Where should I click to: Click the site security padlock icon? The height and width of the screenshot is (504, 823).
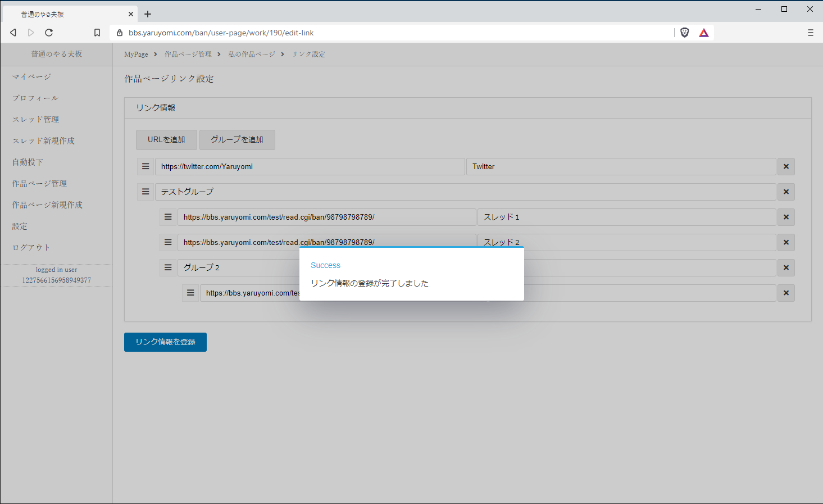tap(119, 33)
